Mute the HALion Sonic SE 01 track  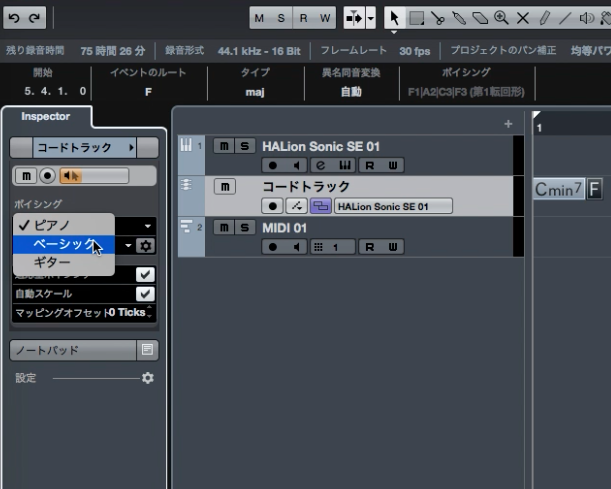(224, 146)
